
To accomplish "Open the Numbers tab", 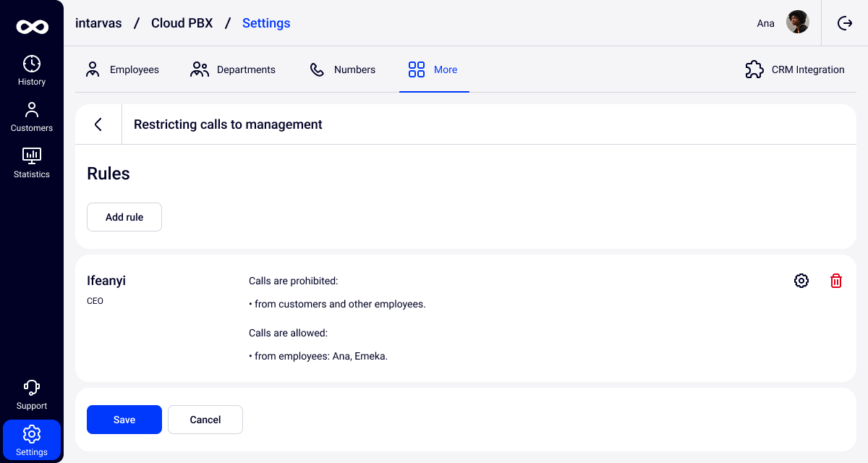I will (343, 69).
